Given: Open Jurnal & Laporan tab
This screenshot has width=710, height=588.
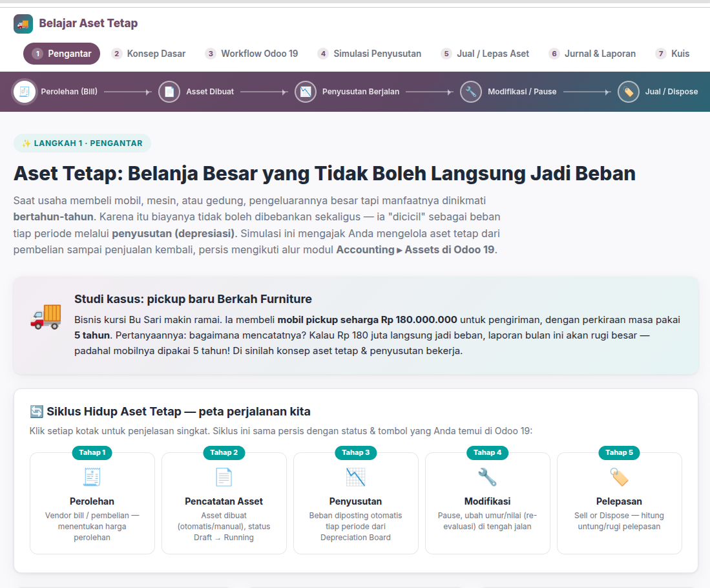Looking at the screenshot, I should pyautogui.click(x=592, y=54).
